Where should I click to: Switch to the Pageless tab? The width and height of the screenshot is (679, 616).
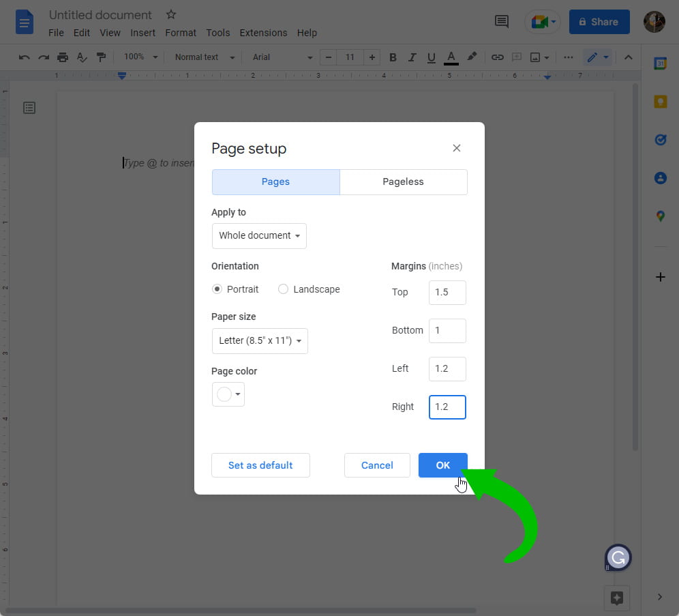tap(403, 181)
